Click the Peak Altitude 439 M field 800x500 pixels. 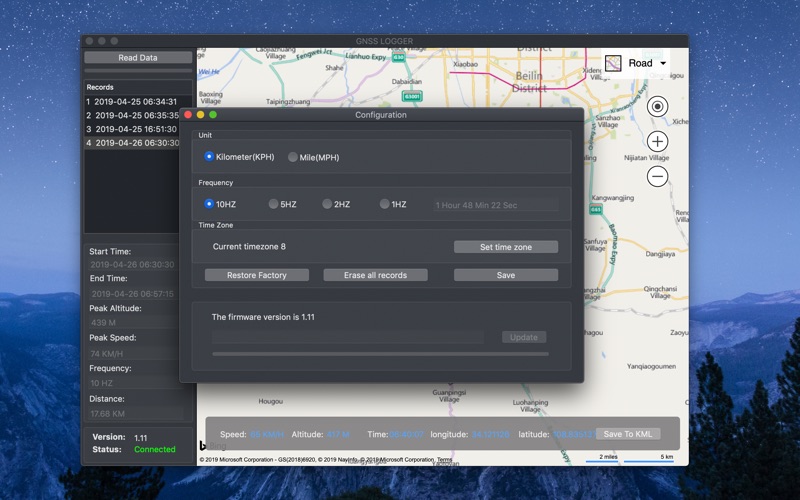click(134, 322)
